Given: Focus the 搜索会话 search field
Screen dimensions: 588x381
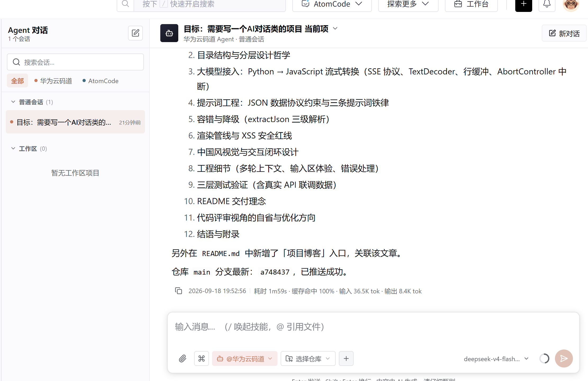Looking at the screenshot, I should coord(75,62).
